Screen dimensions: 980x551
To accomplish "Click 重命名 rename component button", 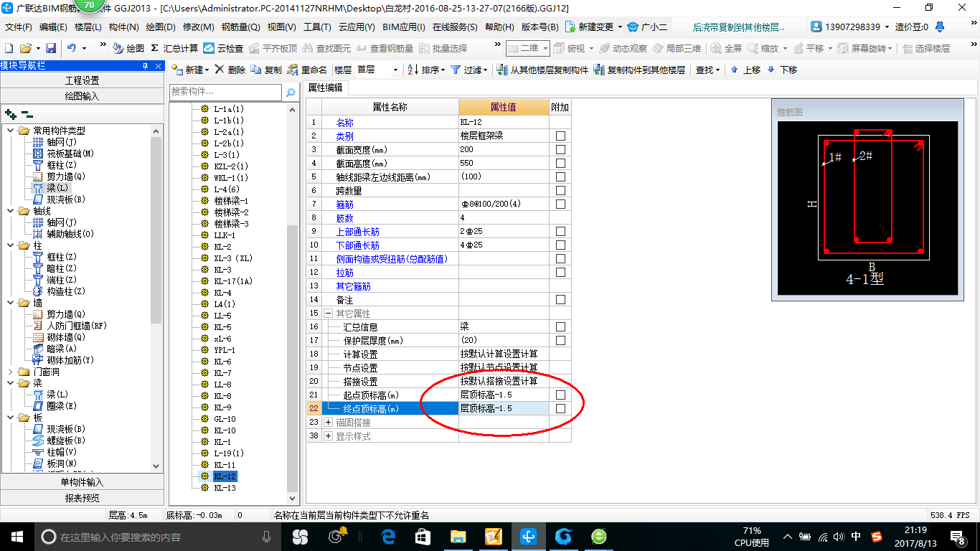I will click(x=307, y=70).
